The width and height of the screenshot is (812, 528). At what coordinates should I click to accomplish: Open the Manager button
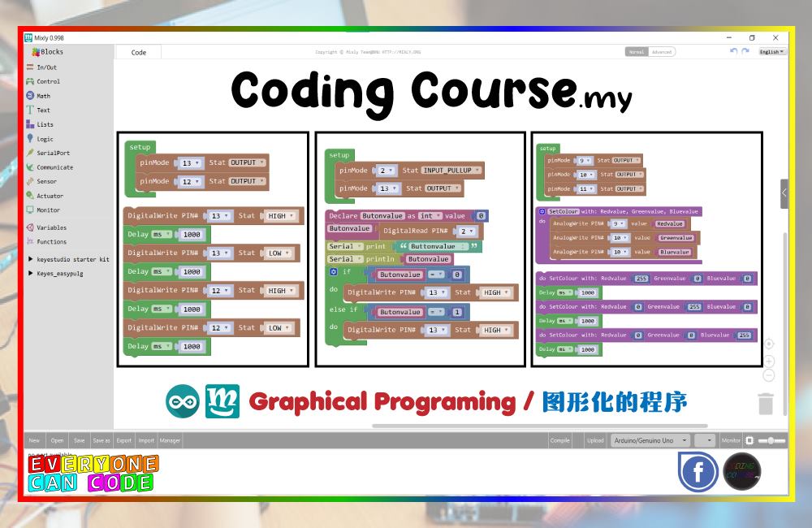pos(170,440)
